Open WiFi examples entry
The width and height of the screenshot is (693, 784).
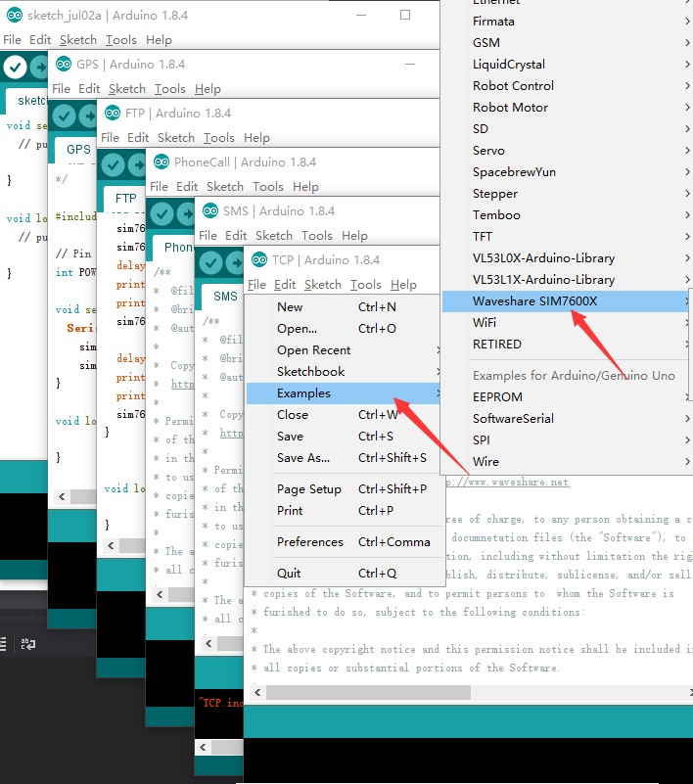[567, 322]
